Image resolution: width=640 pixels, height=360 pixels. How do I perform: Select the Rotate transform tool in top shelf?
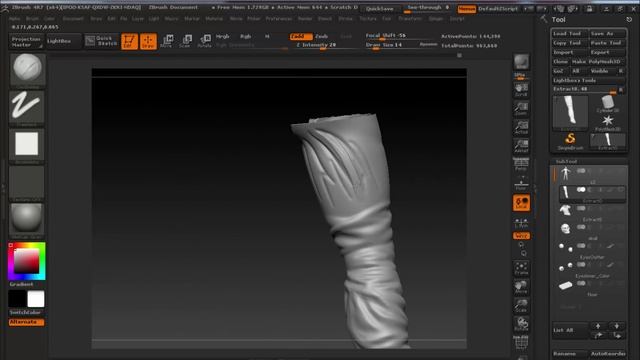pos(204,41)
